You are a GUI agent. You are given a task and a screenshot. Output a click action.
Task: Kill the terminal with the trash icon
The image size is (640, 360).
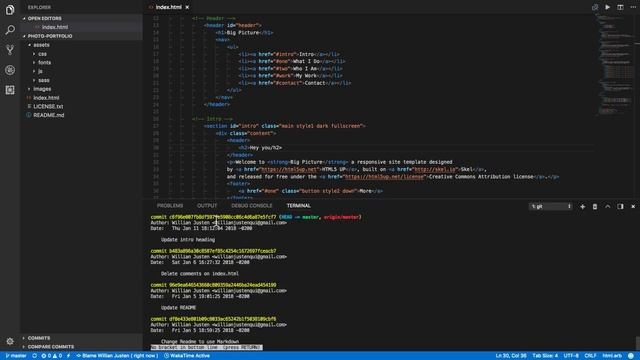(595, 207)
